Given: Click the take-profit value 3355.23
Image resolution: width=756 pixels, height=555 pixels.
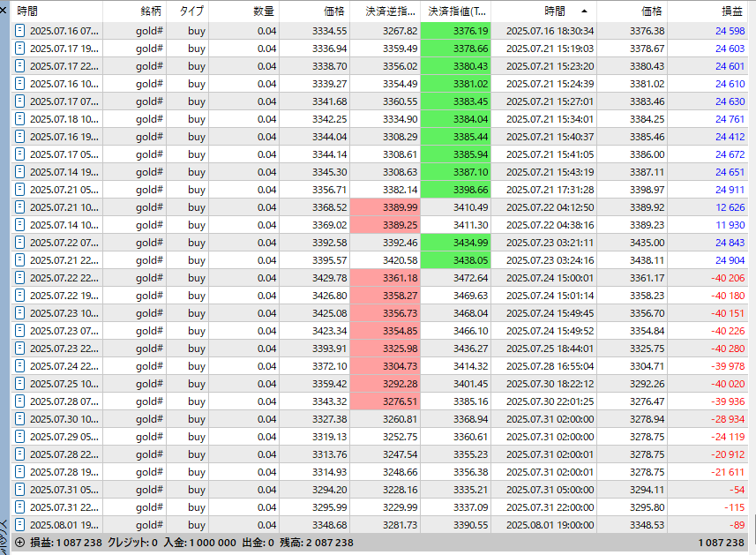Looking at the screenshot, I should click(x=470, y=454).
